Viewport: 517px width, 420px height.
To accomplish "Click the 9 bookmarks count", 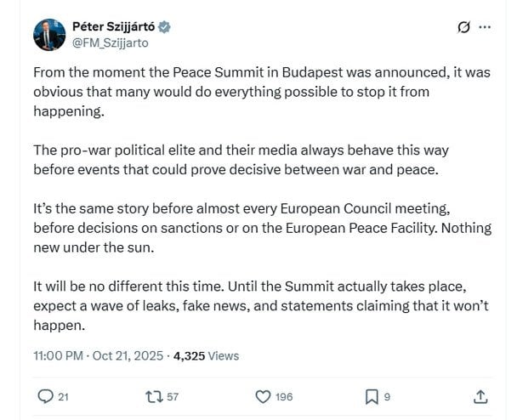I will (x=388, y=396).
